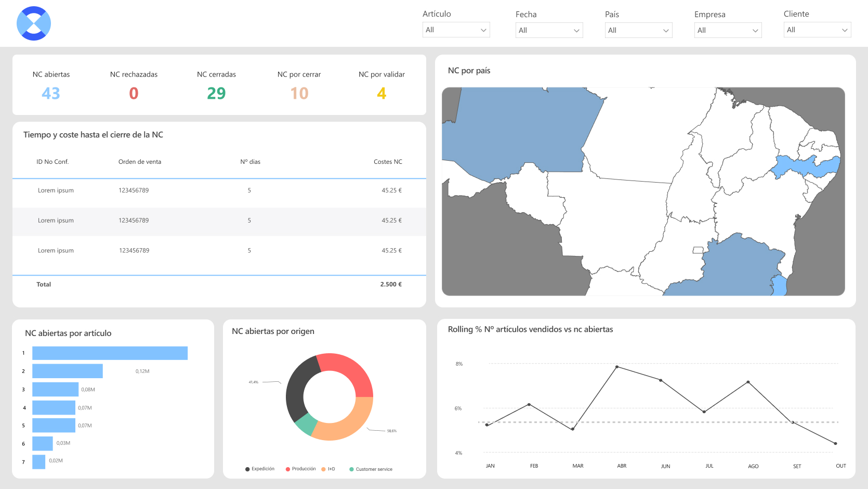The height and width of the screenshot is (489, 868).
Task: Click the red Producción donut segment
Action: [x=348, y=372]
